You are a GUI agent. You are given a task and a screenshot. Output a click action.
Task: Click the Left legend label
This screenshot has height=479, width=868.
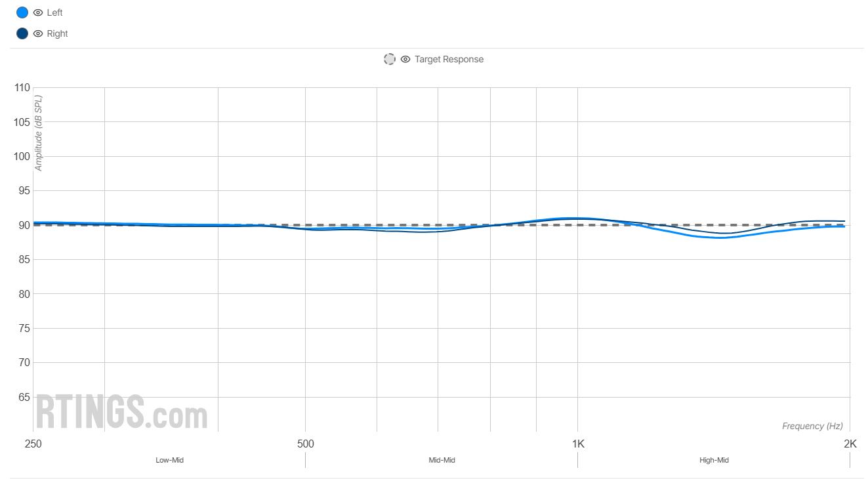pyautogui.click(x=55, y=12)
